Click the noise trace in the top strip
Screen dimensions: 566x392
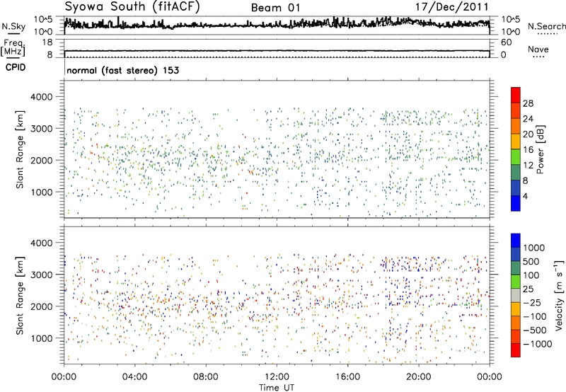(x=277, y=25)
